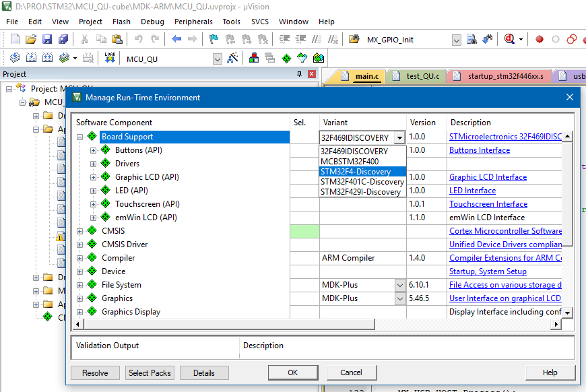The height and width of the screenshot is (392, 586).
Task: Open Manage Project Items with the colored blocks icon
Action: (254, 58)
